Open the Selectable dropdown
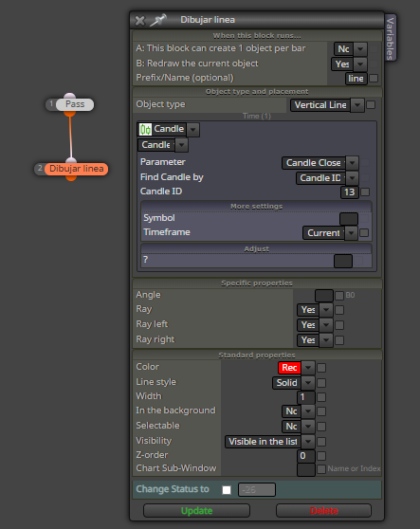 299,427
